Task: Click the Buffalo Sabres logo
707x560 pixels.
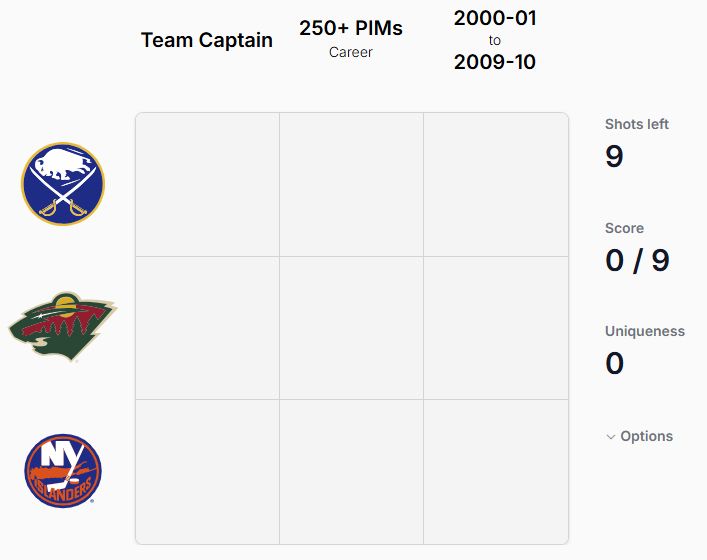Action: pyautogui.click(x=63, y=184)
